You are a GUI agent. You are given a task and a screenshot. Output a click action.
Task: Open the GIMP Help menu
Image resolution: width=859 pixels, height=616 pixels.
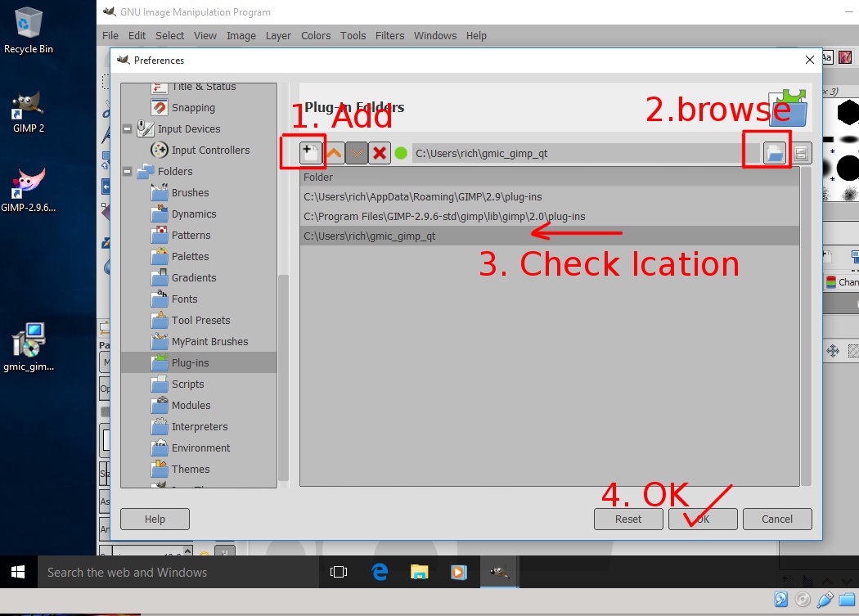coord(476,36)
